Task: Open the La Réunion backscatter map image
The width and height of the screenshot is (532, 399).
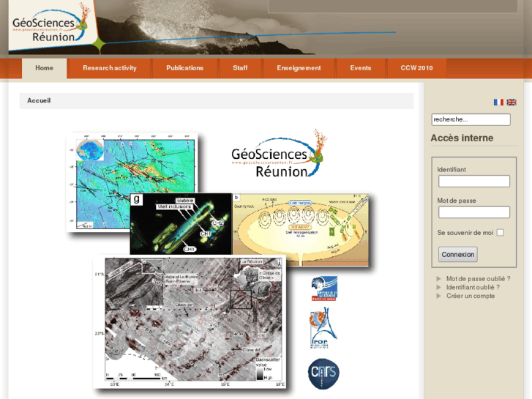Action: 190,322
